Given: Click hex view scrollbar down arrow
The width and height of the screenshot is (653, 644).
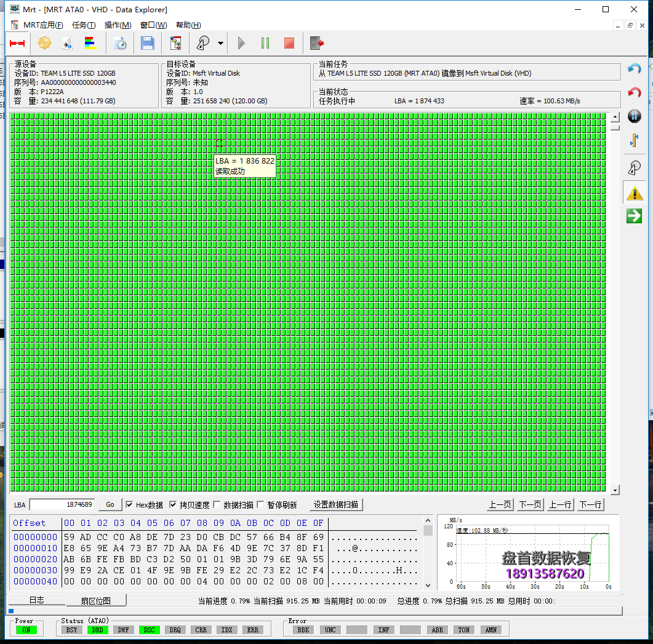Looking at the screenshot, I should point(428,584).
